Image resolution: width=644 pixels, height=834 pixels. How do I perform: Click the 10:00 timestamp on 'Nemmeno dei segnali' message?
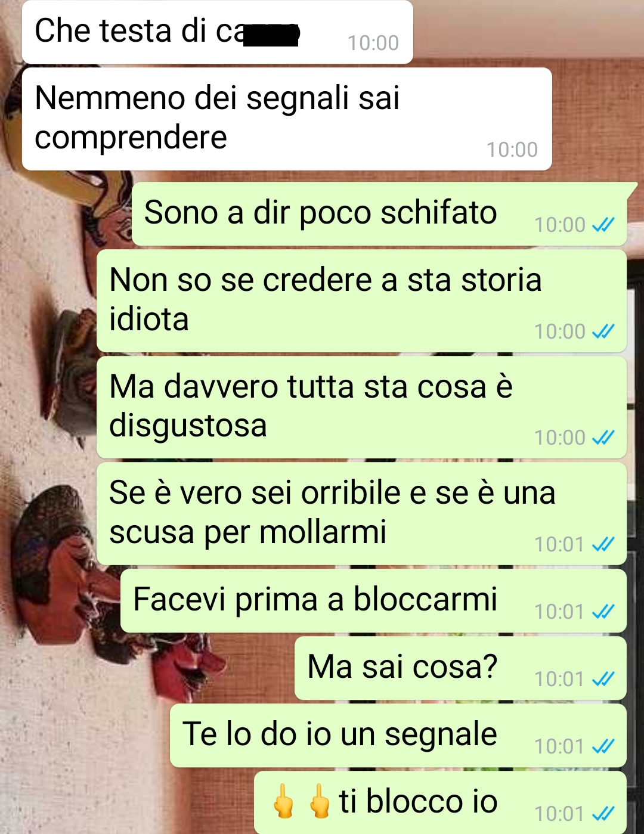point(512,150)
